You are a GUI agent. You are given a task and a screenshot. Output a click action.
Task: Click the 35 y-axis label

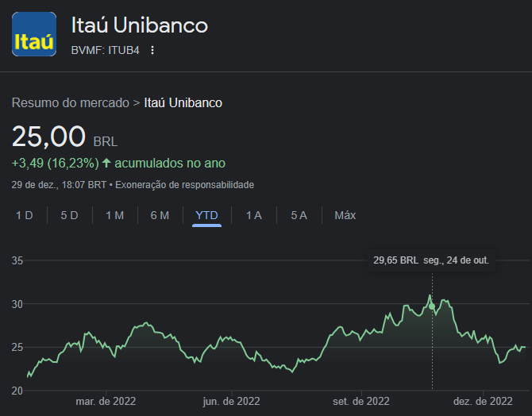[x=17, y=260]
